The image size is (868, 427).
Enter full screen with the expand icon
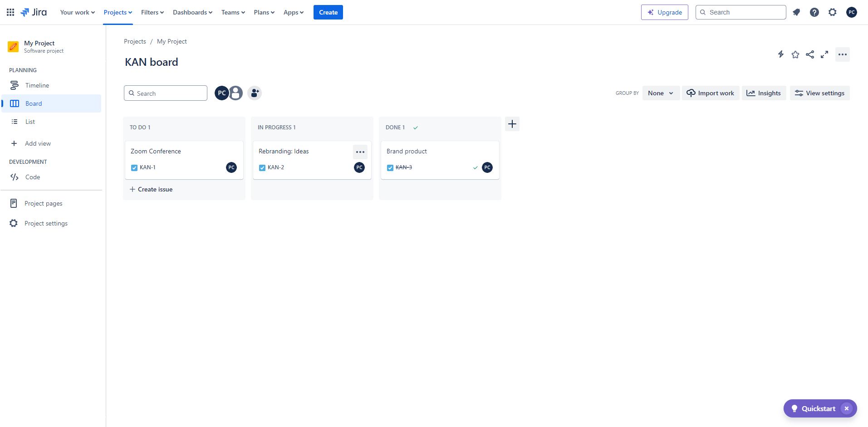(x=824, y=54)
